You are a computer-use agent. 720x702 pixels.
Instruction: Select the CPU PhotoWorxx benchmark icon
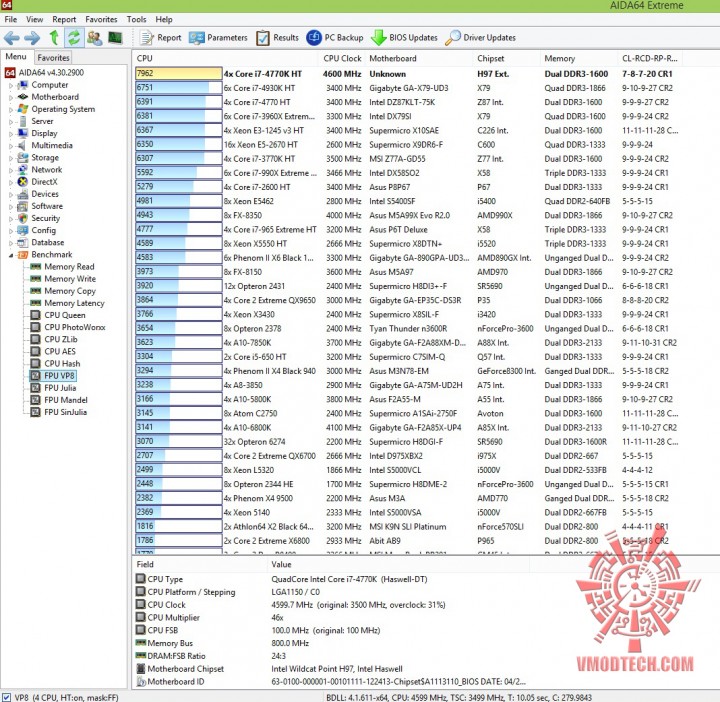click(x=35, y=327)
